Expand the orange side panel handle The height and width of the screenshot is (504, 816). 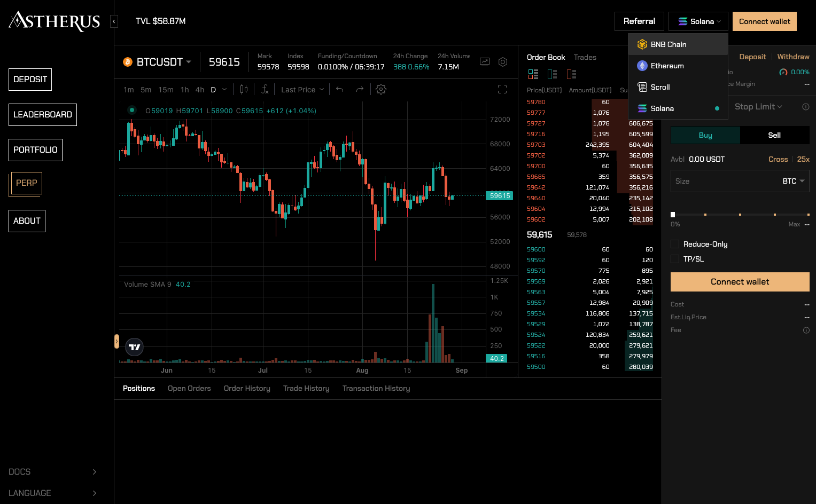tap(116, 342)
